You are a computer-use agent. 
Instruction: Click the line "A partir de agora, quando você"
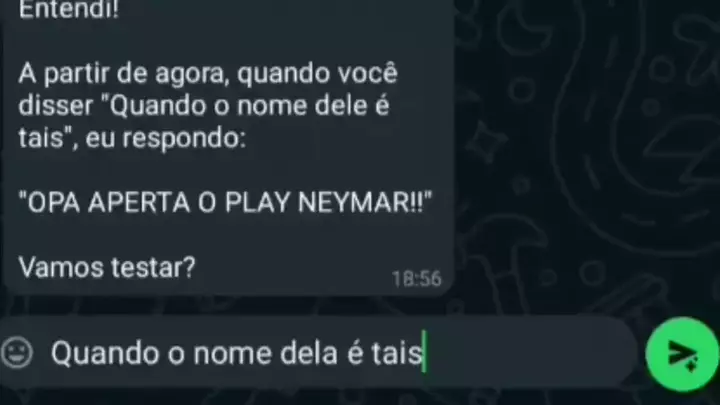[x=208, y=73]
